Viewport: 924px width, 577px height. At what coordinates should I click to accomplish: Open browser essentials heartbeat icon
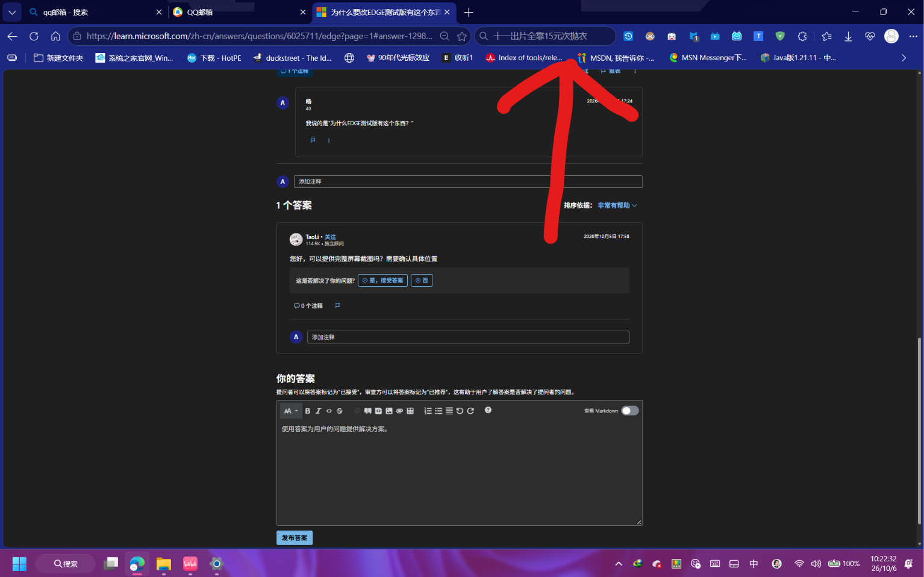click(870, 36)
